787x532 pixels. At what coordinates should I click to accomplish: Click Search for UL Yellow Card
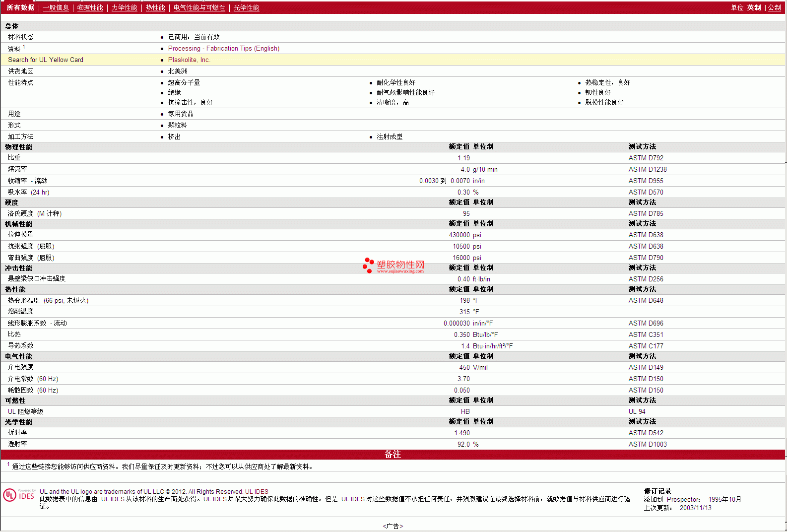coord(46,60)
